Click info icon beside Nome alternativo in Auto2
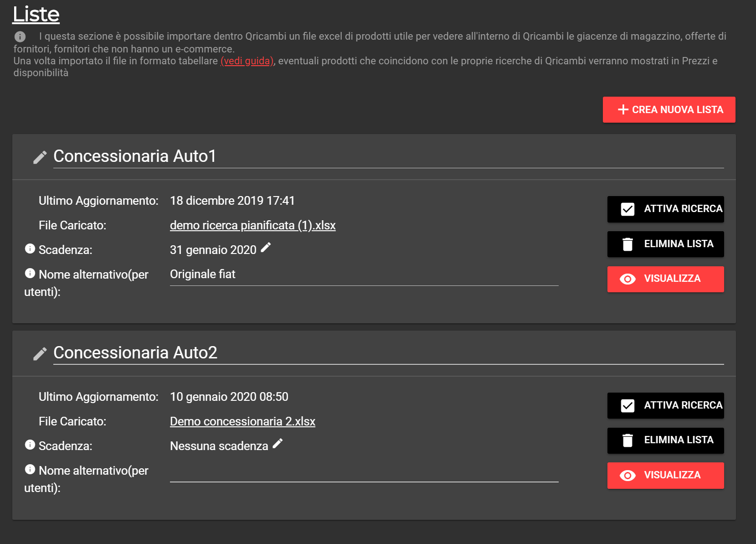This screenshot has height=544, width=756. coord(30,469)
